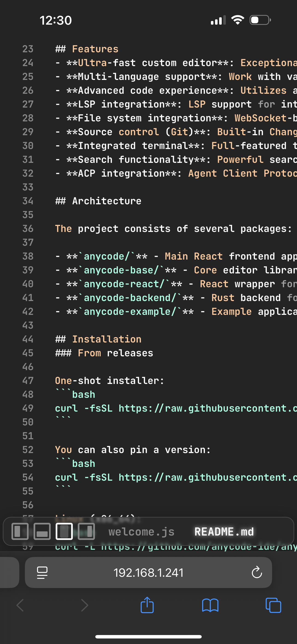Image resolution: width=297 pixels, height=644 pixels.
Task: Click the curl command on line 49
Action: coord(176,408)
